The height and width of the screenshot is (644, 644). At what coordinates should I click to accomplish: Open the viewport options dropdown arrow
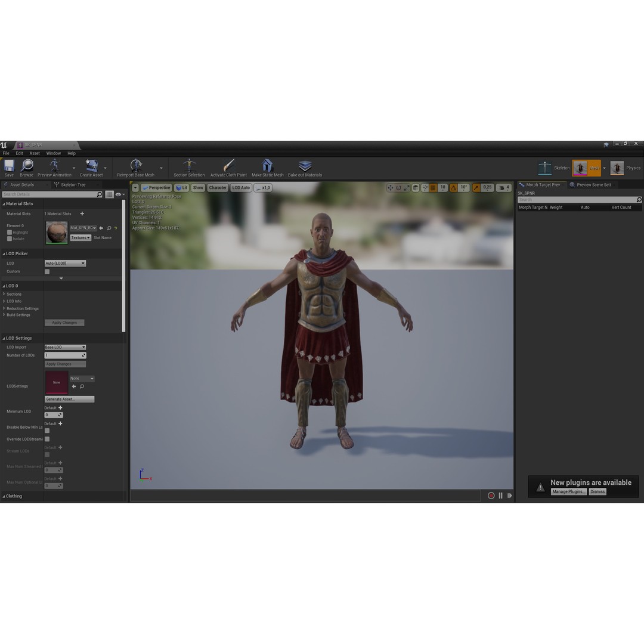click(135, 188)
